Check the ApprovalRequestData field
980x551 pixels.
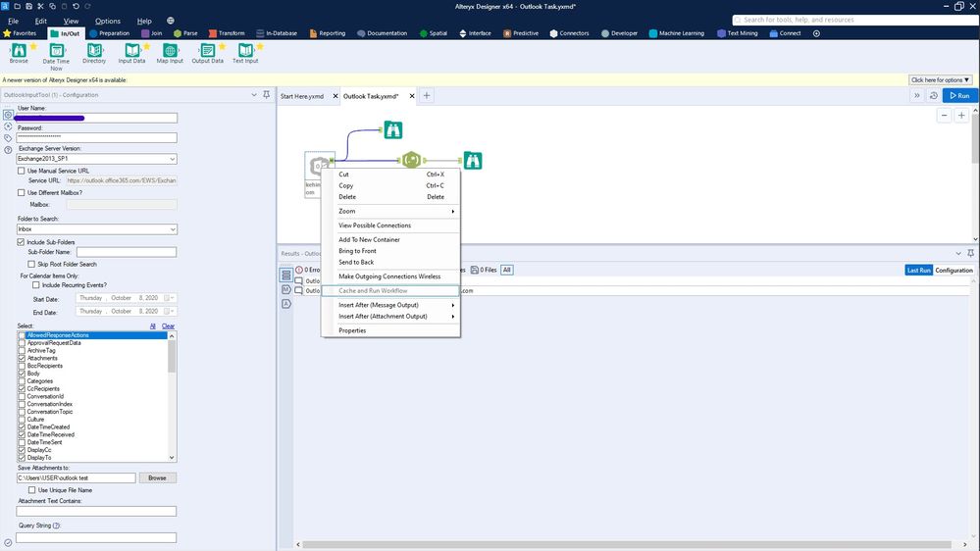click(x=22, y=343)
